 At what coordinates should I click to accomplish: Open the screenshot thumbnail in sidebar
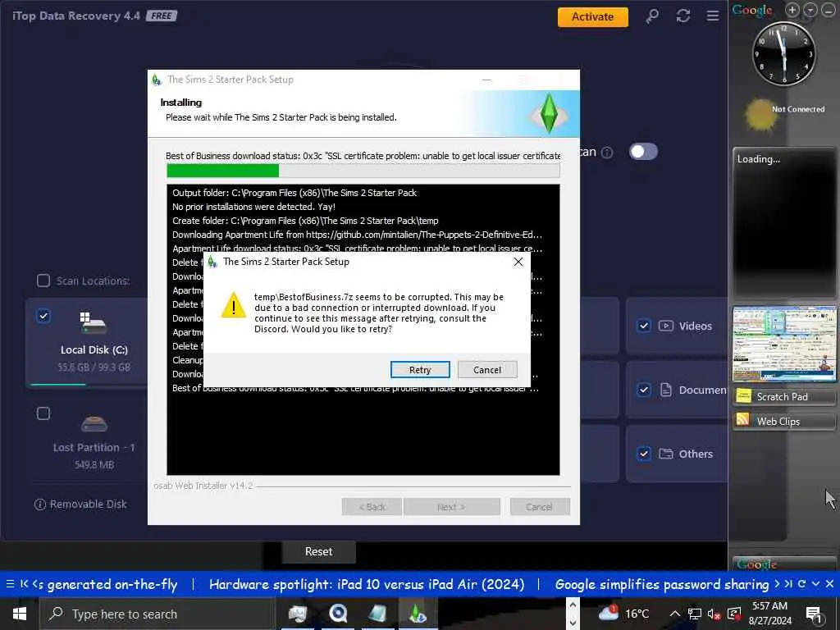pos(784,343)
